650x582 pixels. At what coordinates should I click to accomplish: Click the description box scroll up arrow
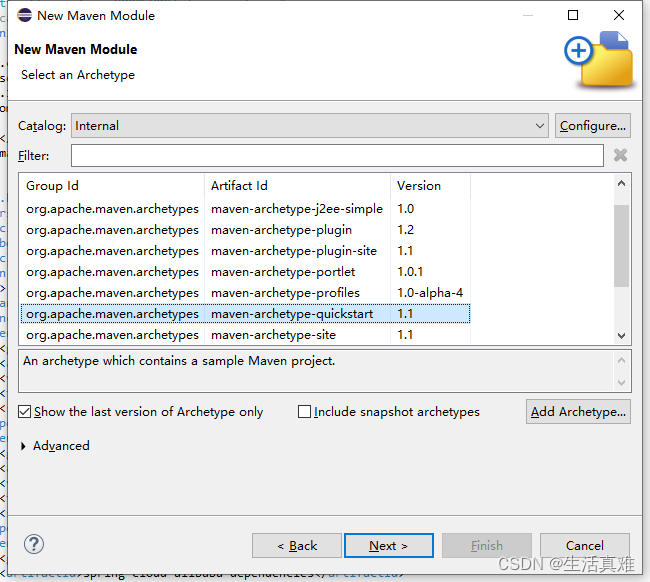621,360
